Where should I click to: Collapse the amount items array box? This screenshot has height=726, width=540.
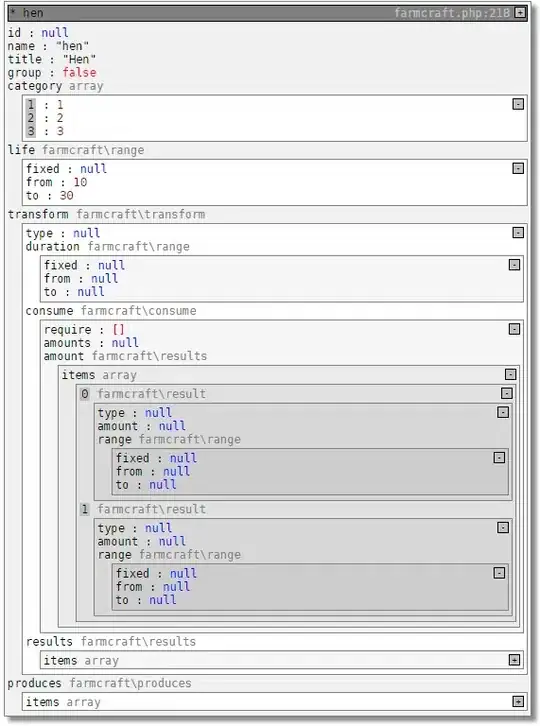point(510,374)
